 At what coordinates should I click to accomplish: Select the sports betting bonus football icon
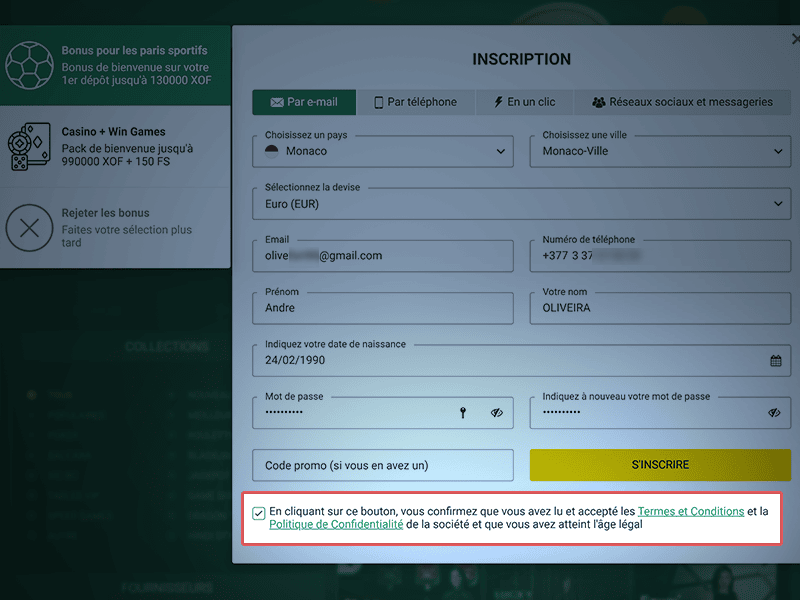pyautogui.click(x=29, y=65)
